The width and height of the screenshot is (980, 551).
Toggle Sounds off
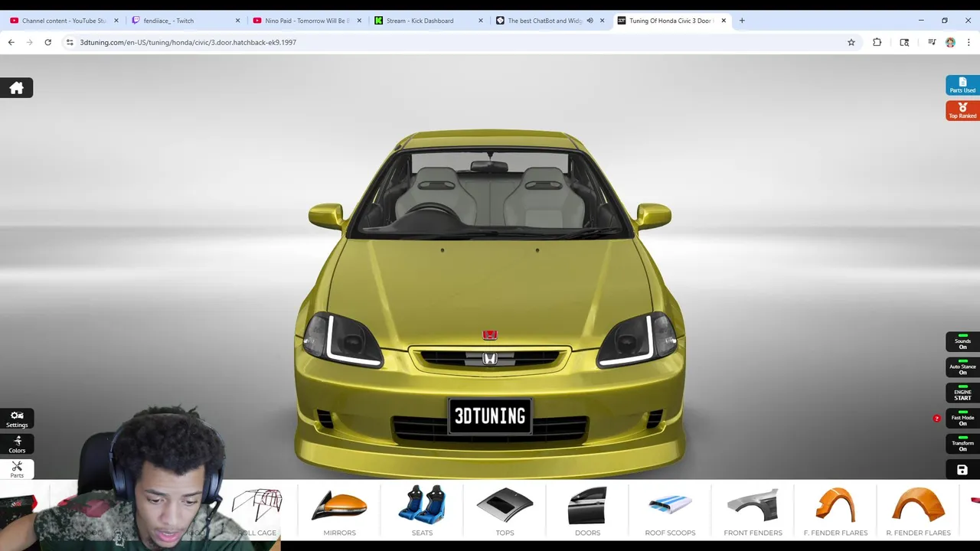(x=962, y=342)
